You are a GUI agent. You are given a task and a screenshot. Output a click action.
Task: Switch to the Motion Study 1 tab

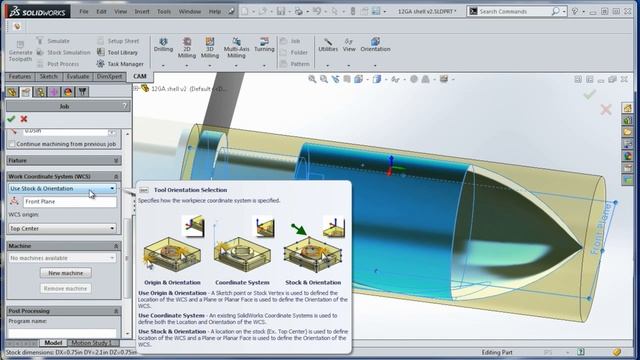(x=91, y=343)
